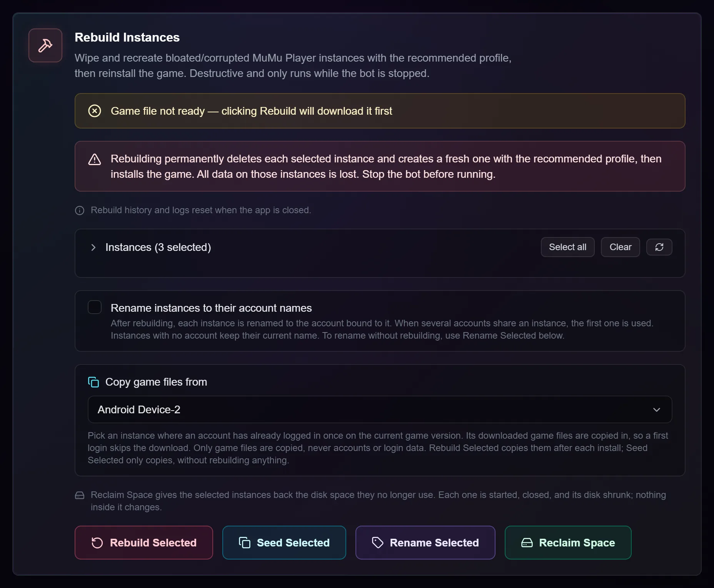
Task: Click 'Rebuild history and logs reset' note
Action: coord(201,210)
